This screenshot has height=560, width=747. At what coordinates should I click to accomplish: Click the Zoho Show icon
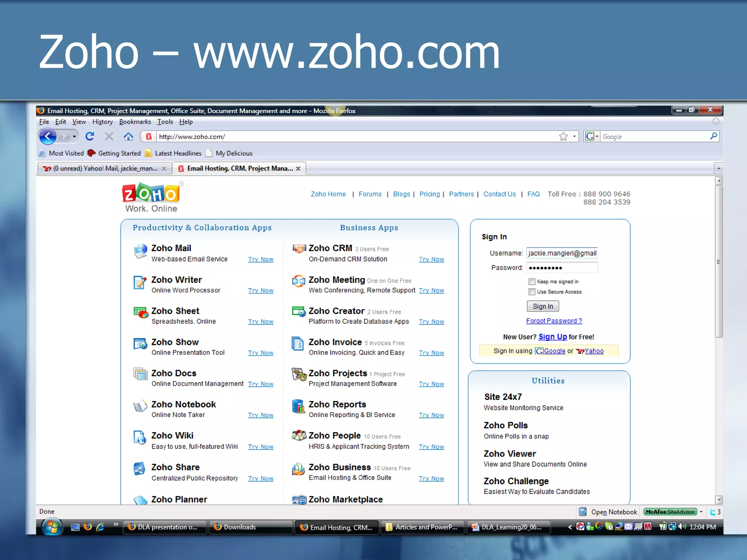[x=140, y=344]
